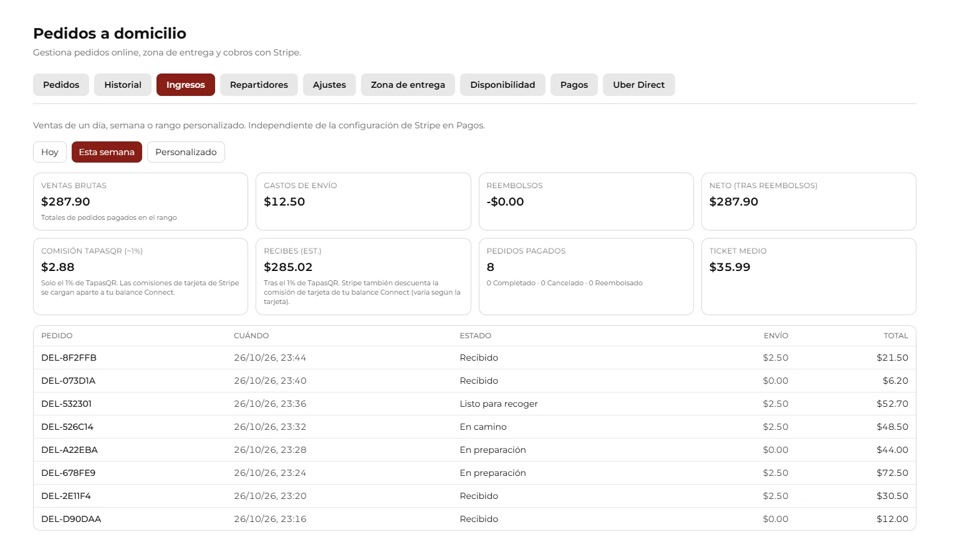This screenshot has height=560, width=957.
Task: Open the Pagos tab
Action: [x=574, y=85]
